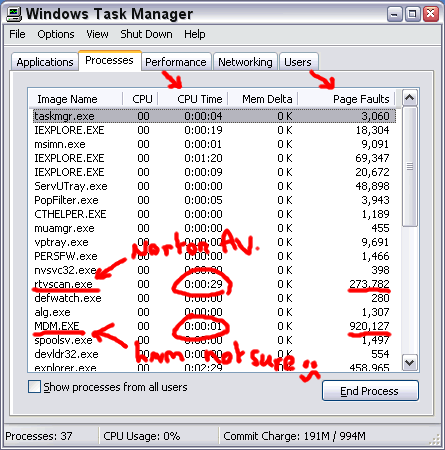Click the 273,782 page faults value
The width and height of the screenshot is (445, 450).
point(369,284)
